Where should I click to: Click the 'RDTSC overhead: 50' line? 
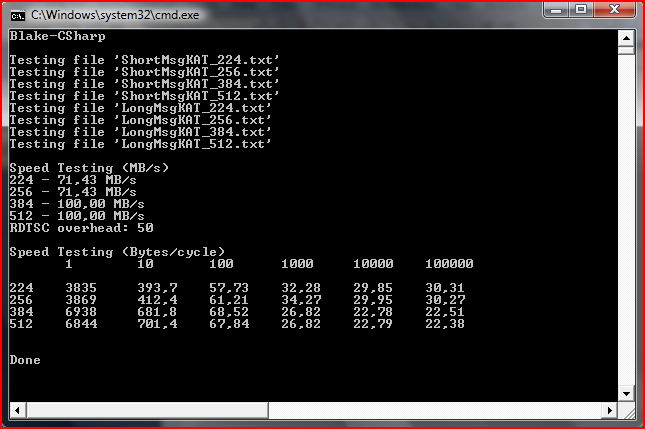tap(81, 228)
